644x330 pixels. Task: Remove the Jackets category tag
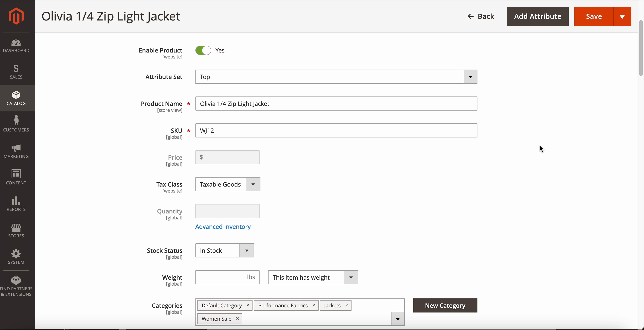[x=347, y=305]
